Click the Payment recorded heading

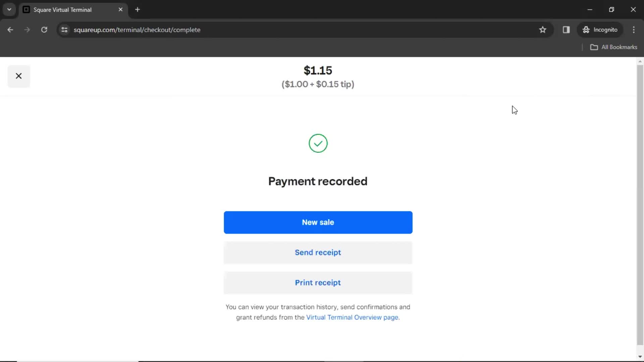(x=318, y=181)
